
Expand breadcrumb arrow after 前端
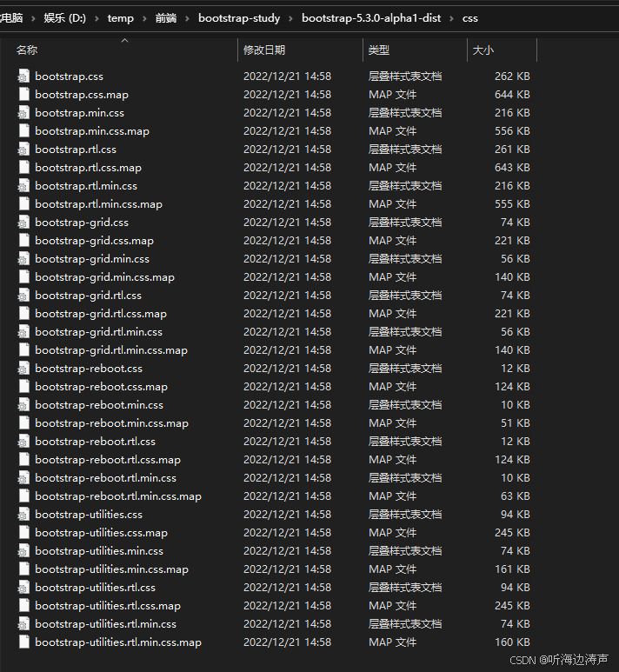(187, 18)
